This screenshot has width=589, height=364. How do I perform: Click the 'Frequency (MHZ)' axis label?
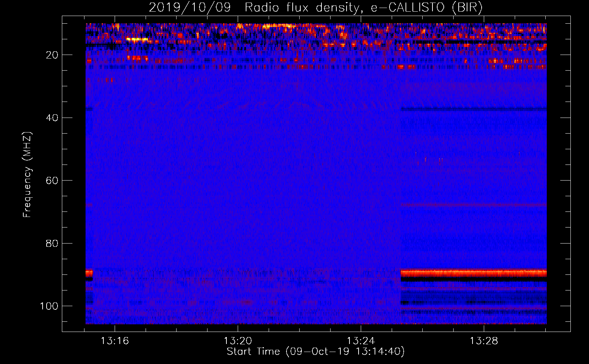tap(27, 175)
